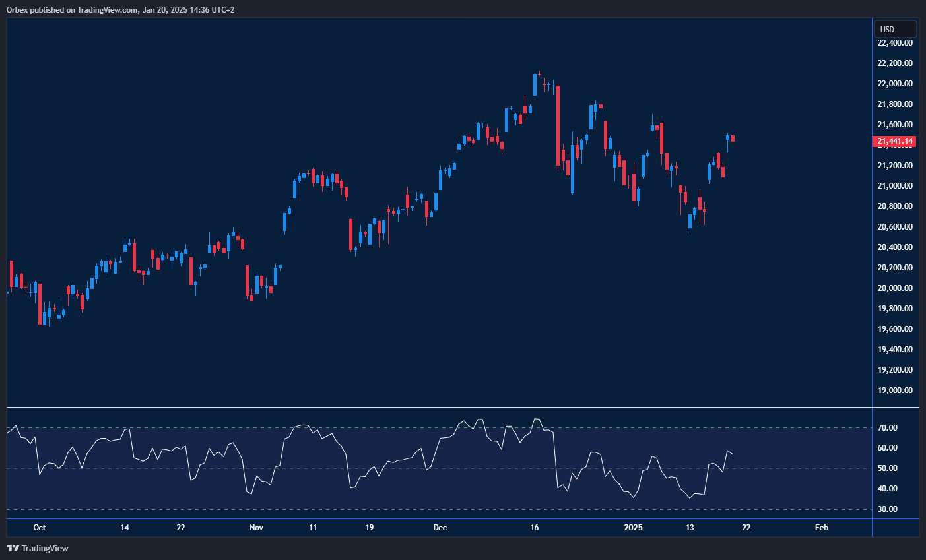Select the USD currency label on the price scale
The height and width of the screenshot is (560, 926).
pyautogui.click(x=895, y=28)
